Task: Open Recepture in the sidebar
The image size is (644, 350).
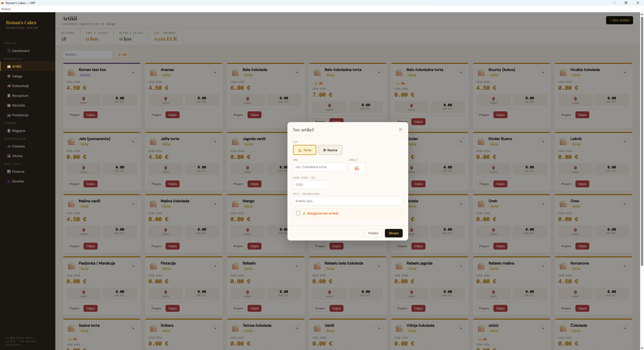Action: tap(28, 96)
